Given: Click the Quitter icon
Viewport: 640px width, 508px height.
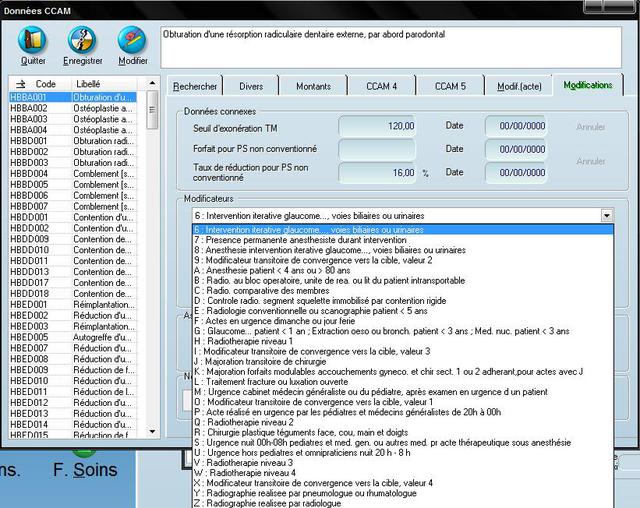Looking at the screenshot, I should [33, 41].
